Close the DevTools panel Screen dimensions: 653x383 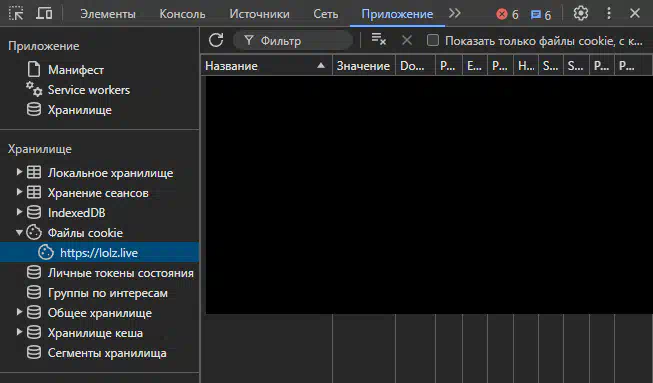click(635, 13)
